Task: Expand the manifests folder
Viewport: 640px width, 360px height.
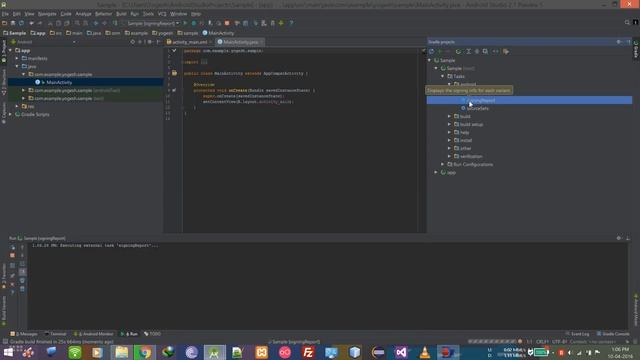Action: (17, 58)
